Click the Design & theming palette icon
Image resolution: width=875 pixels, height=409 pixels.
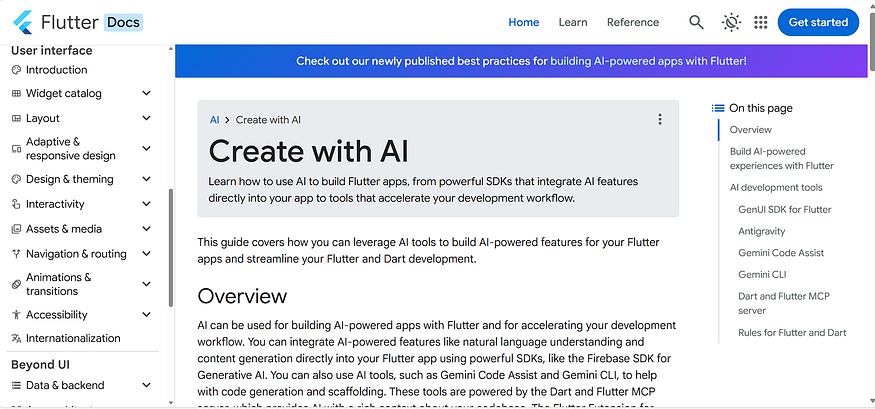coord(16,180)
